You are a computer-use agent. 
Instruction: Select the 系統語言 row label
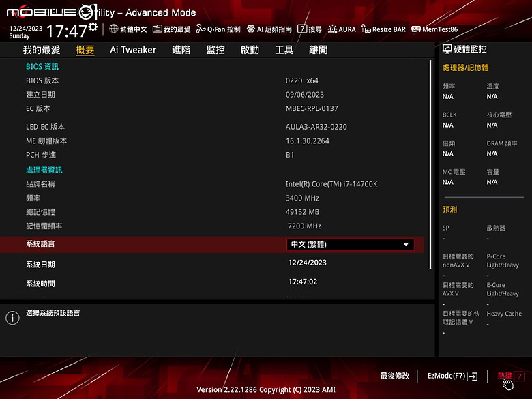point(40,244)
